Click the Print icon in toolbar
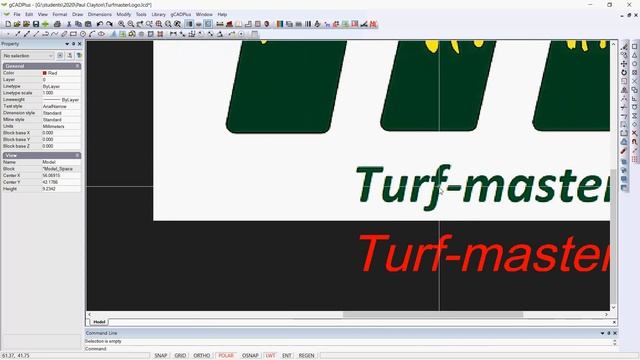 (x=57, y=24)
